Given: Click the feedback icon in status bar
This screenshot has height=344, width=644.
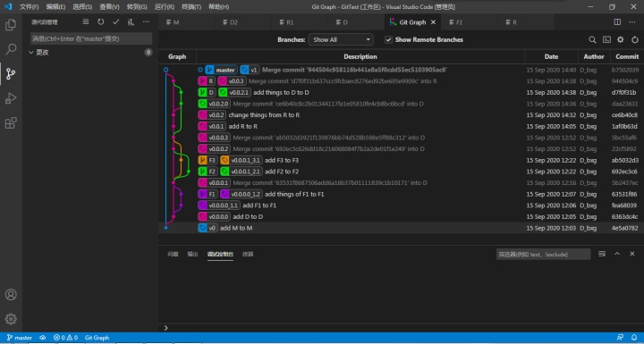Looking at the screenshot, I should pyautogui.click(x=620, y=338).
